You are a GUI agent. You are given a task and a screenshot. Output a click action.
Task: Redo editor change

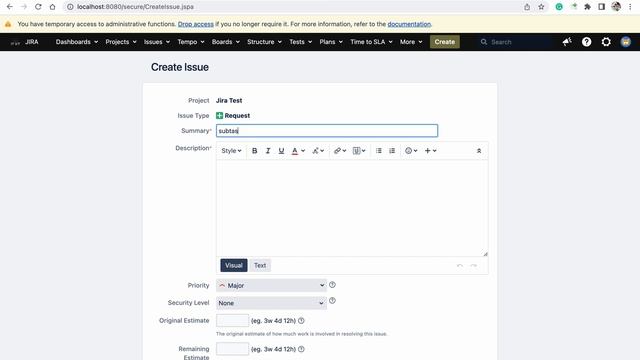pyautogui.click(x=473, y=266)
